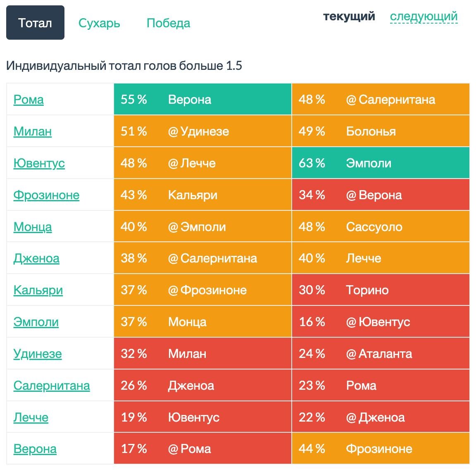Screen dimensions: 476x472
Task: Select текущий round view
Action: [349, 16]
